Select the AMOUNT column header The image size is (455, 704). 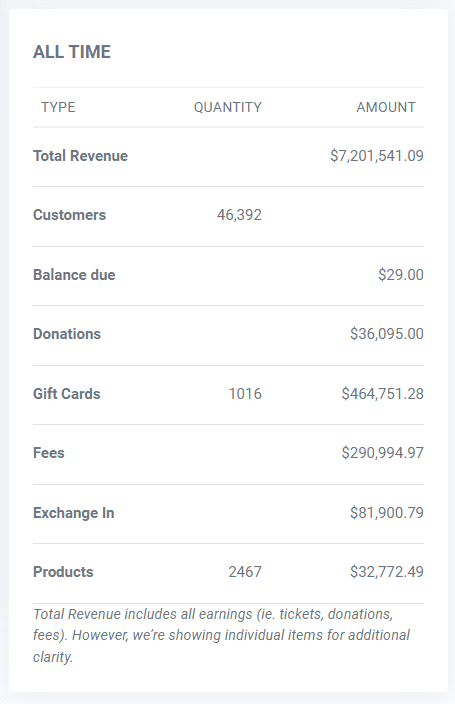pyautogui.click(x=386, y=107)
